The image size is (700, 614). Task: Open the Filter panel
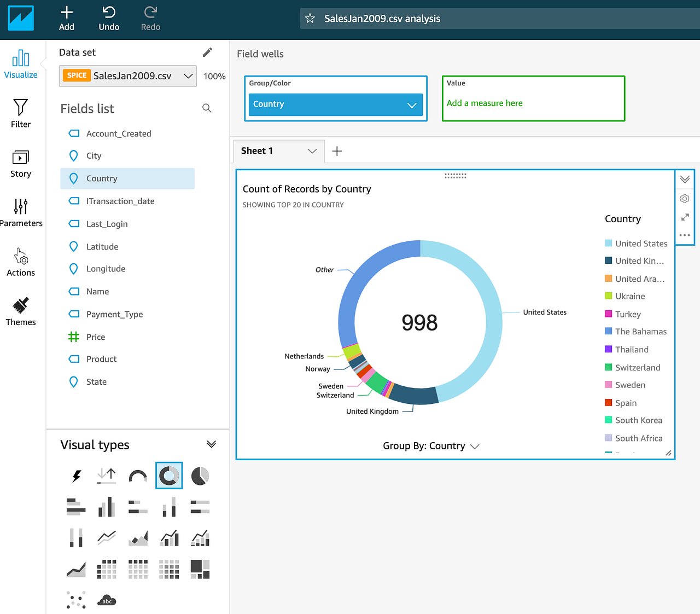coord(21,113)
